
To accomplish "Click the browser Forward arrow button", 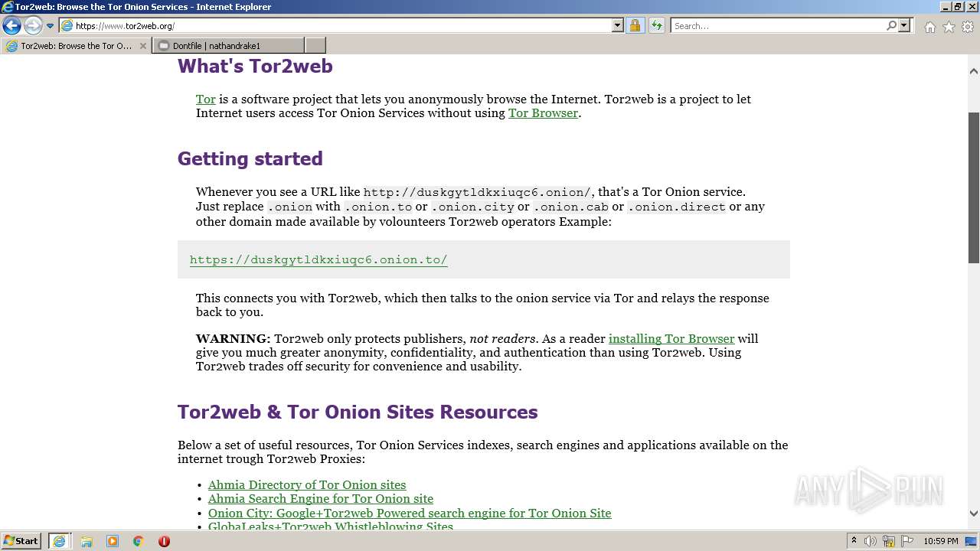I will (33, 25).
